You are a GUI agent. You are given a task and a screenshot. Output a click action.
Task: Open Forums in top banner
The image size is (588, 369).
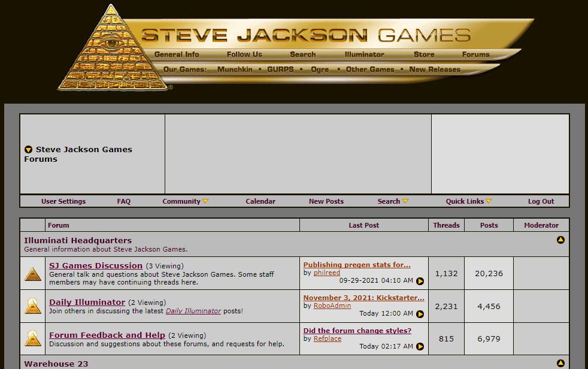coord(476,55)
